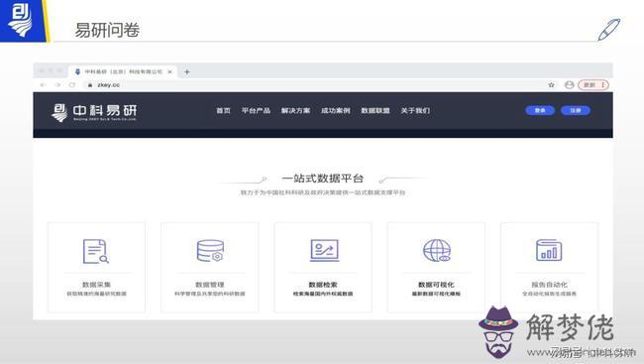The width and height of the screenshot is (644, 364).
Task: Click the 数据采集 document search icon
Action: tap(96, 251)
